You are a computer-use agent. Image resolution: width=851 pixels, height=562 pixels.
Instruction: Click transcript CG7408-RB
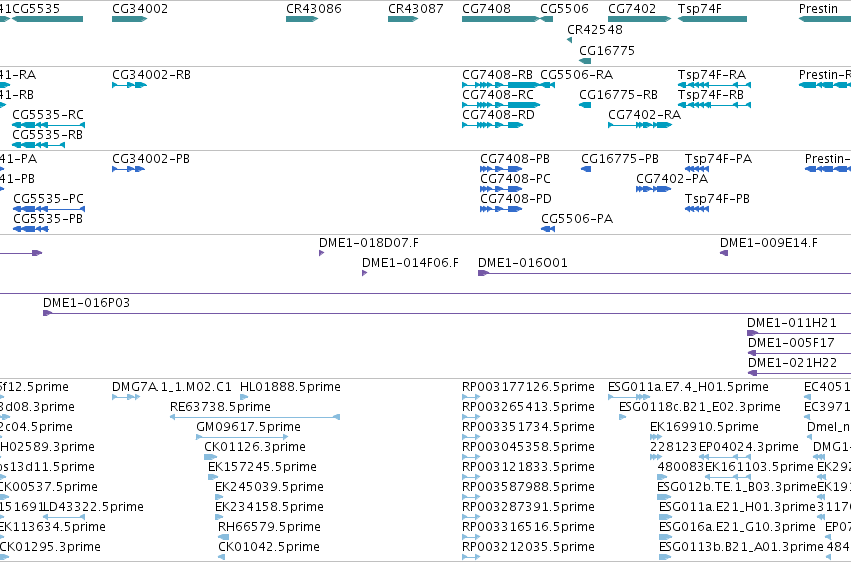click(501, 85)
